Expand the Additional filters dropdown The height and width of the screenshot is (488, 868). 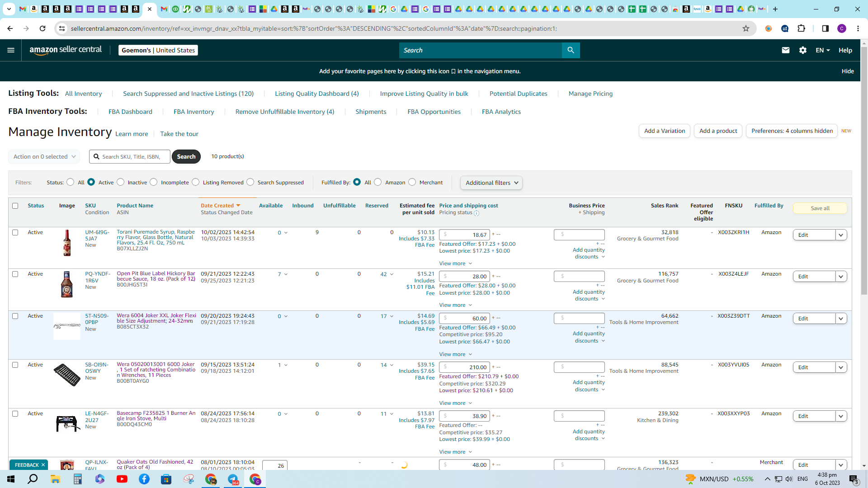491,183
